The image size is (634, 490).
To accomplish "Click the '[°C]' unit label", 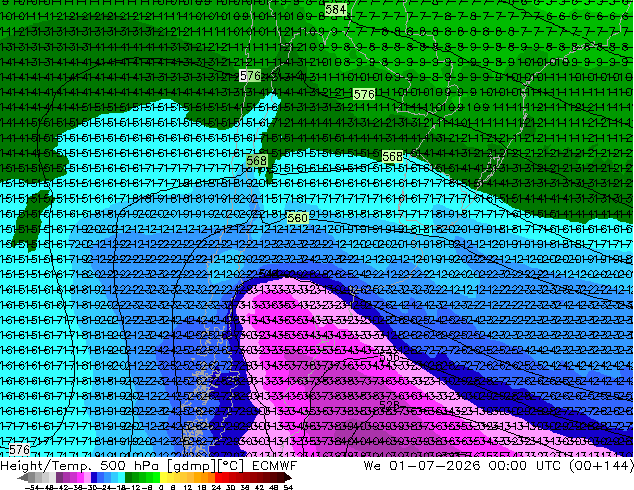I will [x=231, y=466].
